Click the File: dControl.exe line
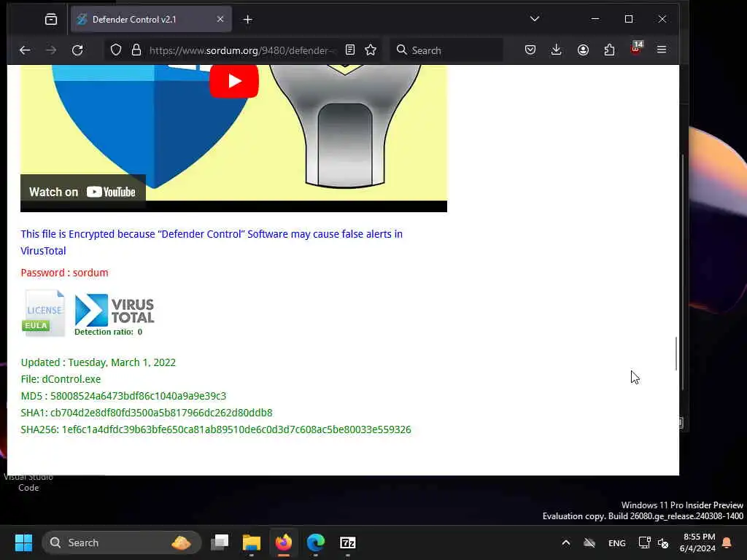Screen dimensions: 747x560 tap(61, 379)
